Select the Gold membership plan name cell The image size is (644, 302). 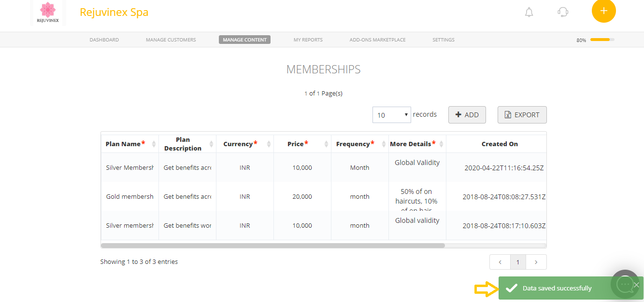[x=129, y=196]
